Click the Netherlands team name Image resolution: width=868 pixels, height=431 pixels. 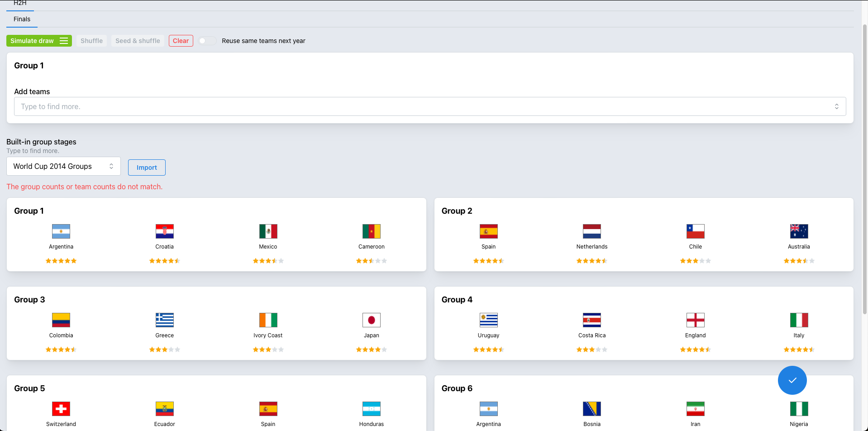click(x=592, y=247)
